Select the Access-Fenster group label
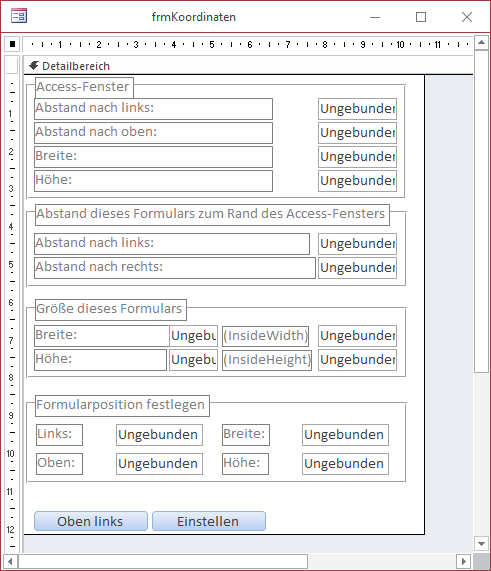This screenshot has width=491, height=571. (84, 87)
